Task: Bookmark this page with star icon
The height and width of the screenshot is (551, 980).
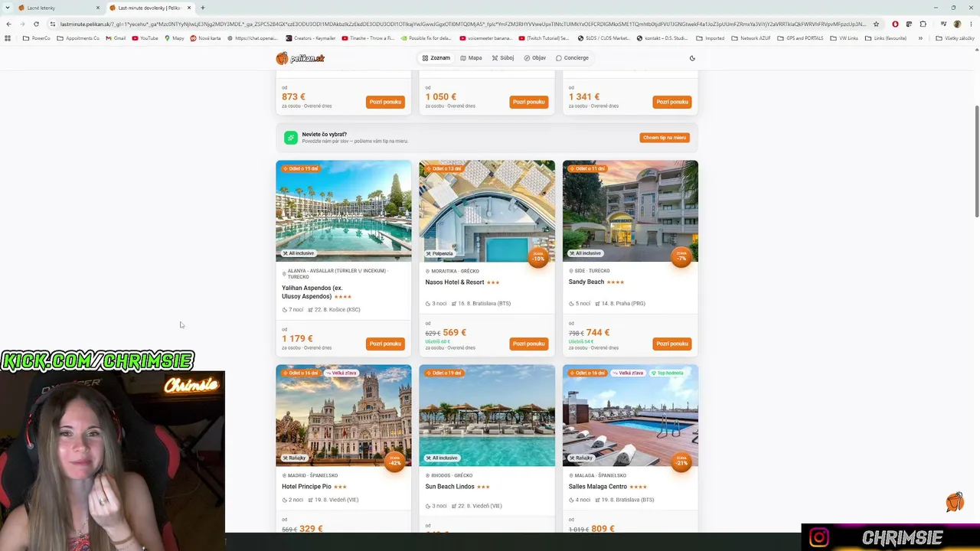Action: [x=876, y=24]
